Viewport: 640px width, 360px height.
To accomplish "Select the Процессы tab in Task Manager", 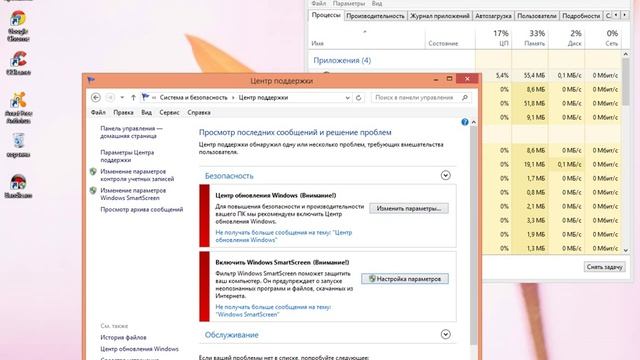I will 326,15.
